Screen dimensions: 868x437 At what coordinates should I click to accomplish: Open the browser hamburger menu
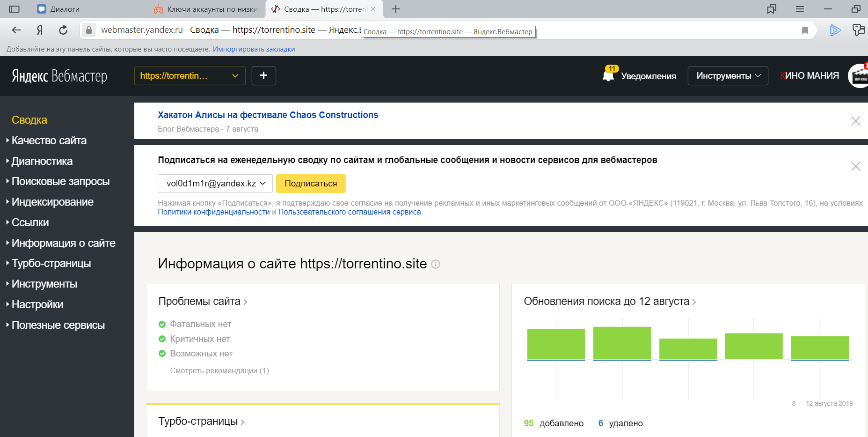click(800, 9)
